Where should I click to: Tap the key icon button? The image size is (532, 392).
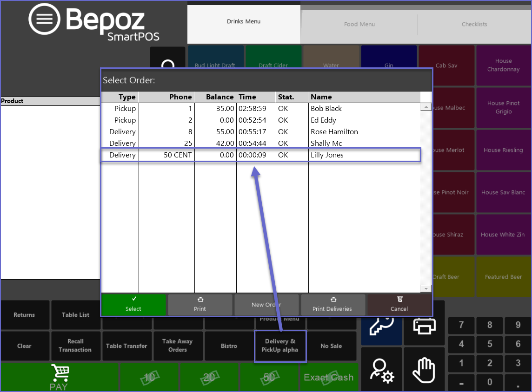tap(381, 324)
